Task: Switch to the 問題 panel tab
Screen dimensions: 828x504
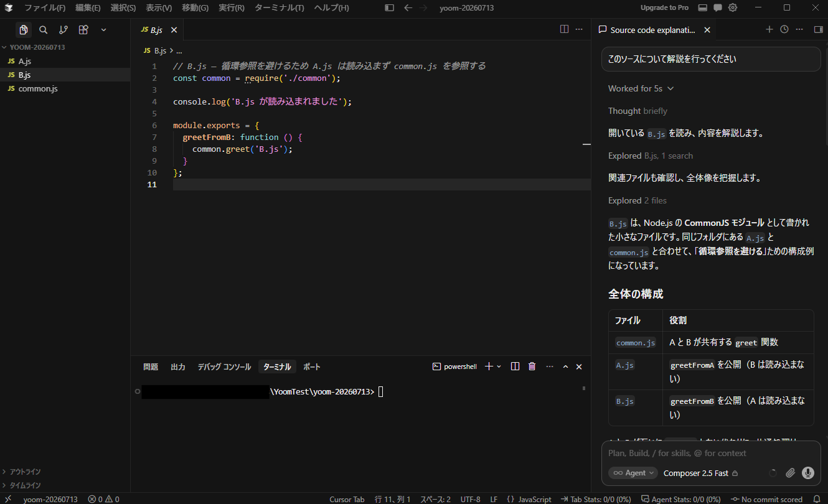Action: (x=151, y=367)
